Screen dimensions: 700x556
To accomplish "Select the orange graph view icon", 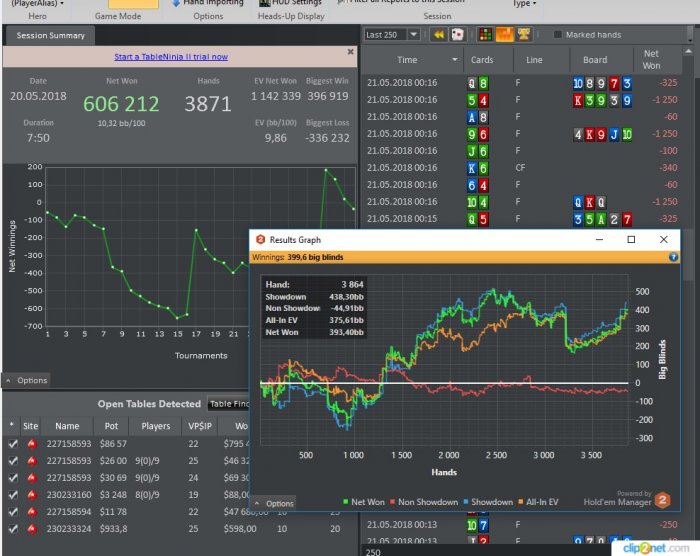I will [x=504, y=35].
